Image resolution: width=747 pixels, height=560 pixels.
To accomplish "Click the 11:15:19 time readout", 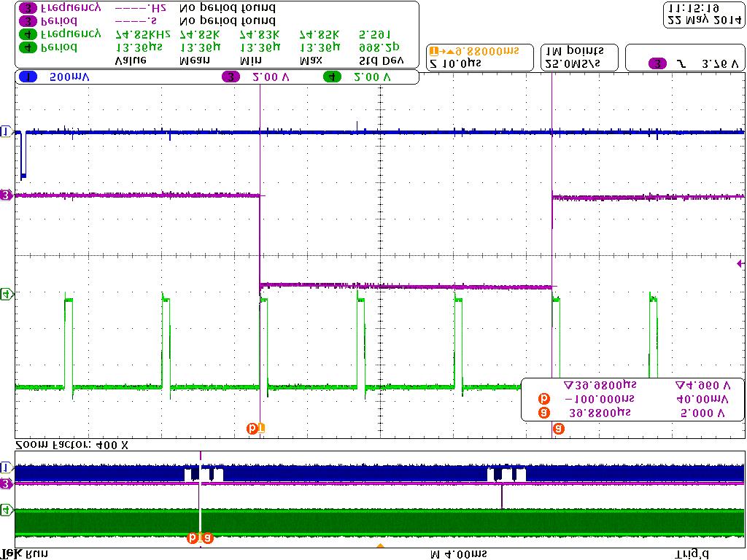I will coord(694,8).
